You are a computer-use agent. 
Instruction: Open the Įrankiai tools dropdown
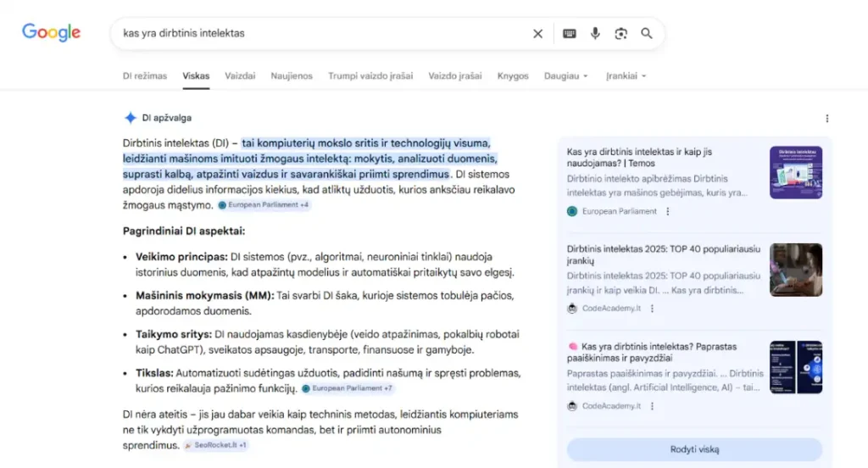tap(626, 75)
